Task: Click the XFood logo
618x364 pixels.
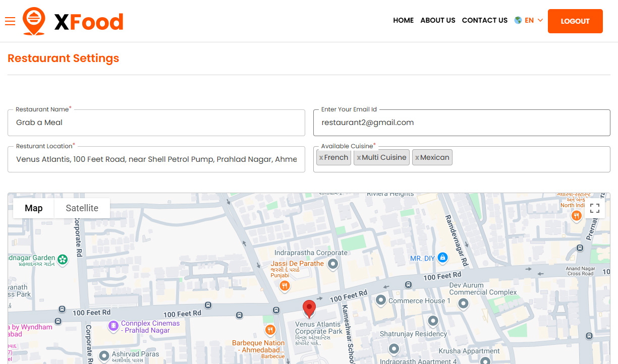Action: click(73, 21)
